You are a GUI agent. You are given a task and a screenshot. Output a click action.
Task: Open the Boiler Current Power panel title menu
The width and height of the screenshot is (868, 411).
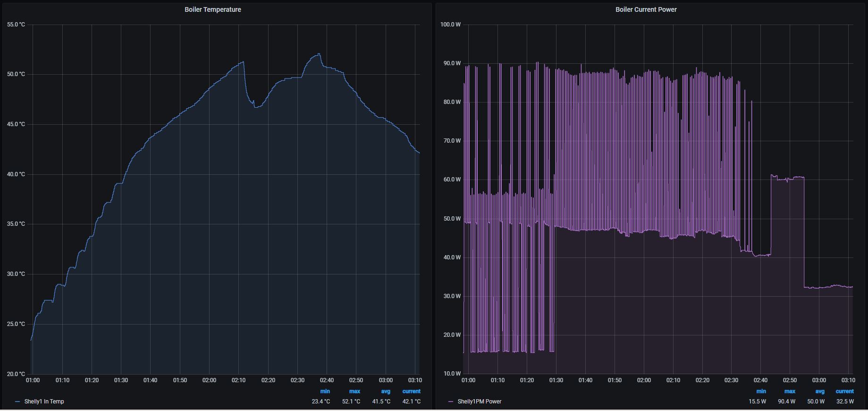pyautogui.click(x=646, y=9)
